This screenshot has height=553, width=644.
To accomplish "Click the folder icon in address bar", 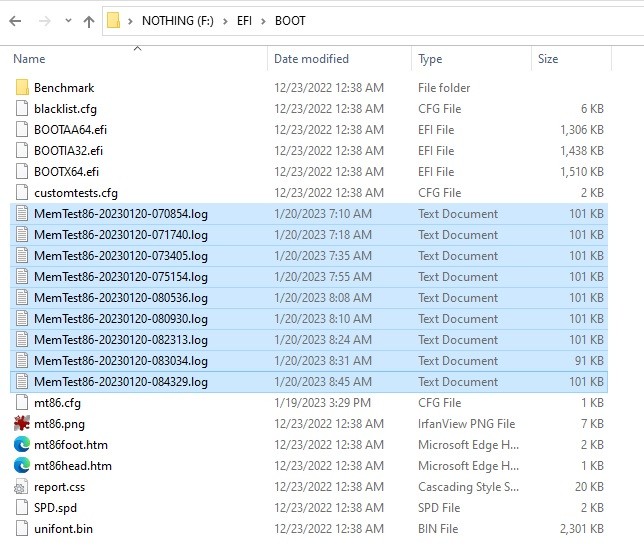I will pyautogui.click(x=113, y=21).
